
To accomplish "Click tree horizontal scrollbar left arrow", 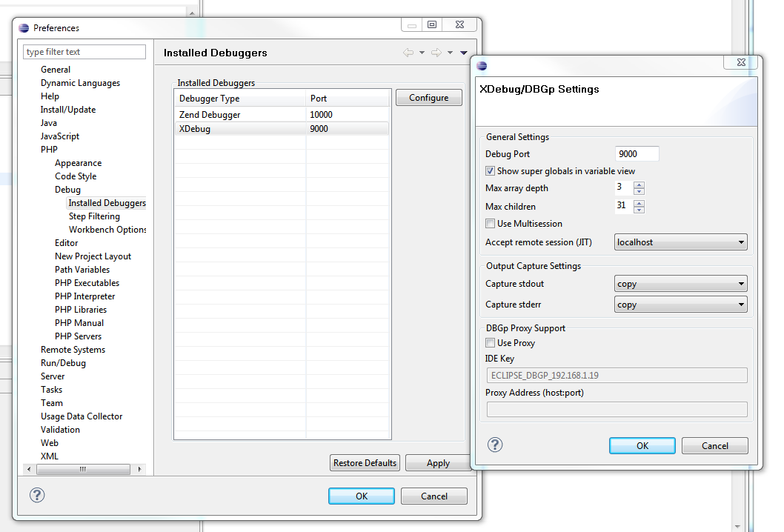I will 30,469.
